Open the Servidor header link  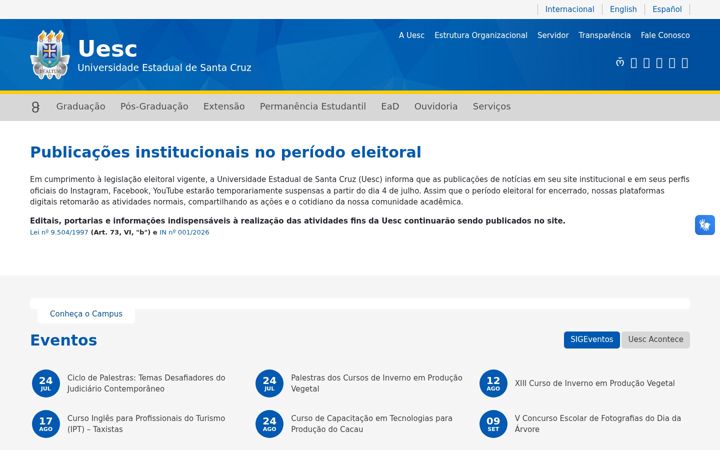[x=553, y=35]
